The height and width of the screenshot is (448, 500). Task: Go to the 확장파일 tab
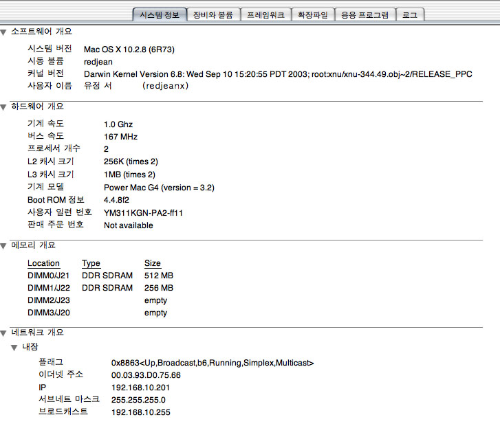click(x=313, y=14)
